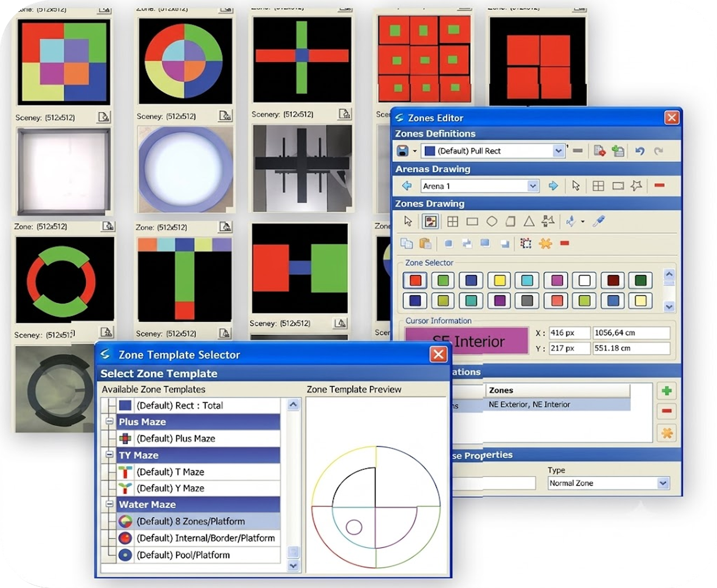Toggle the zone template tool button
The image size is (717, 588).
pyautogui.click(x=430, y=221)
